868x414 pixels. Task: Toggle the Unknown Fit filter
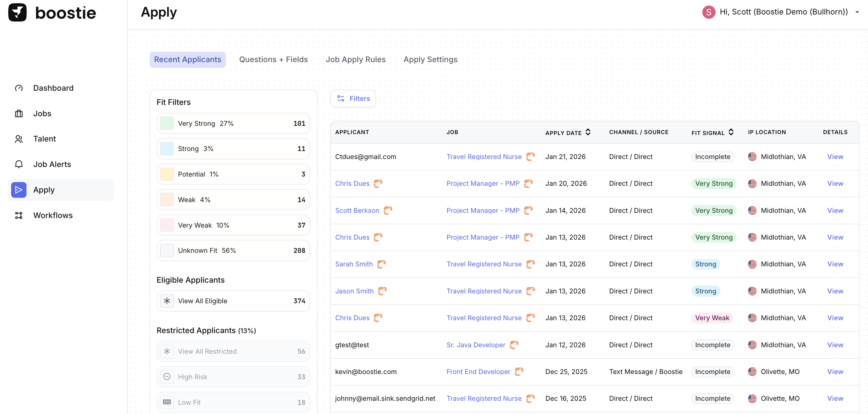coord(233,250)
